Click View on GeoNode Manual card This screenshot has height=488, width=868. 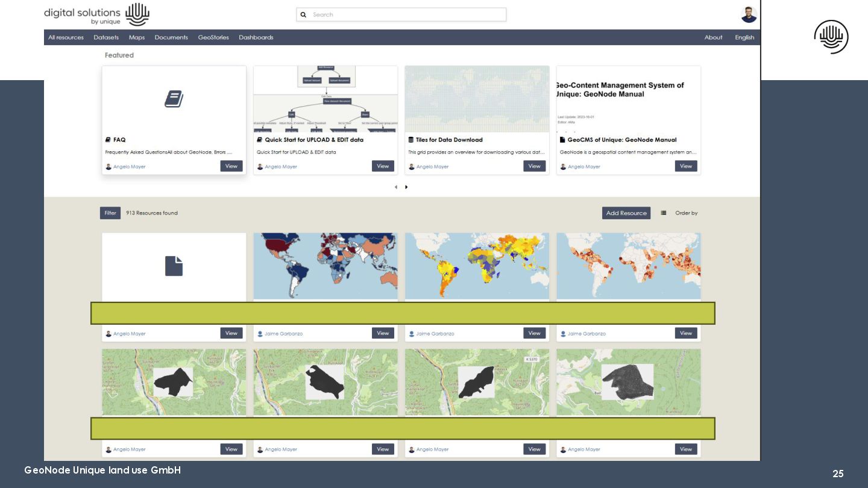point(686,166)
